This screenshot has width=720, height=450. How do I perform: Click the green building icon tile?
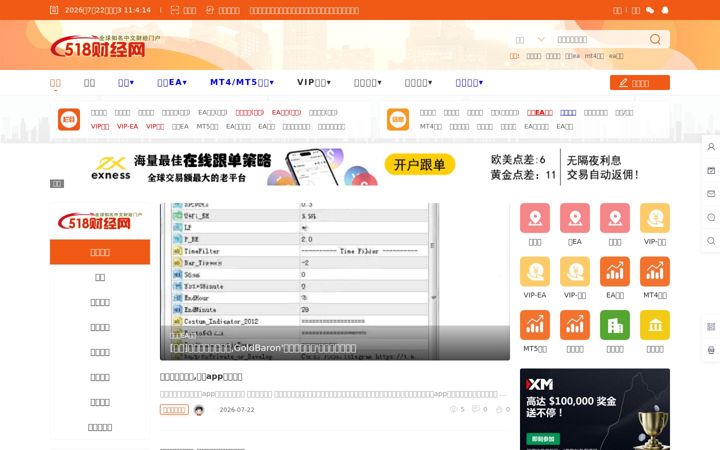(x=615, y=325)
